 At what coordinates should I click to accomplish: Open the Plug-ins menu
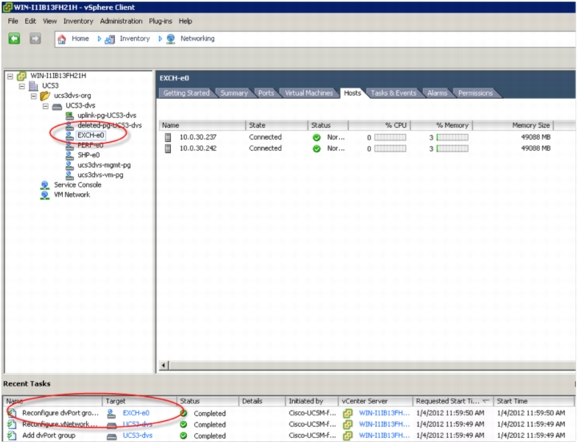160,21
